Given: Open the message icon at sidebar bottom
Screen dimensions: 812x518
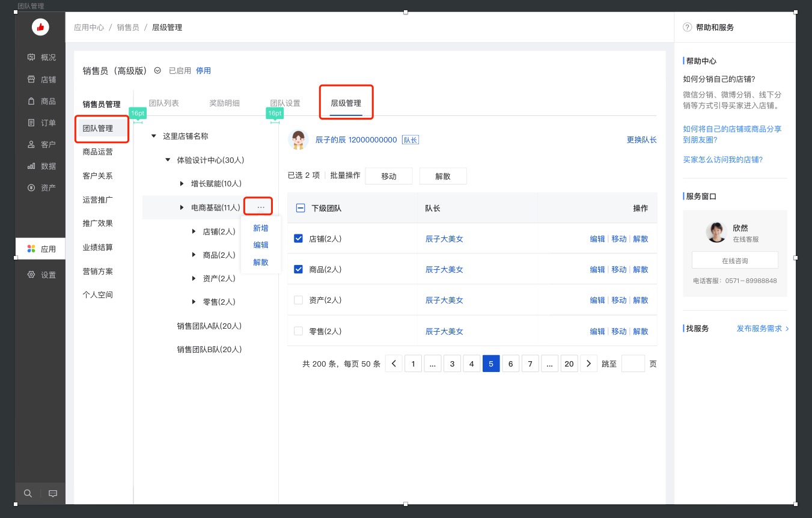Looking at the screenshot, I should coord(53,493).
